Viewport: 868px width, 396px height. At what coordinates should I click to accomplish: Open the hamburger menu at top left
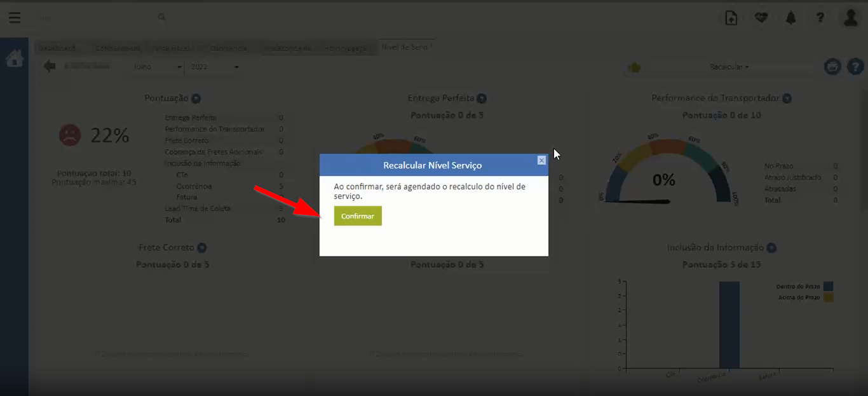point(14,17)
